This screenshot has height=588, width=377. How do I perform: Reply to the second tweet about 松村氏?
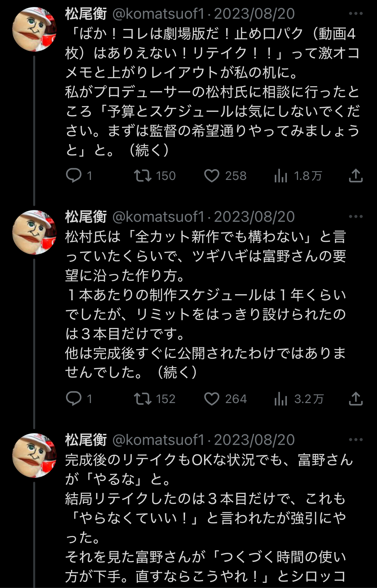tap(74, 398)
